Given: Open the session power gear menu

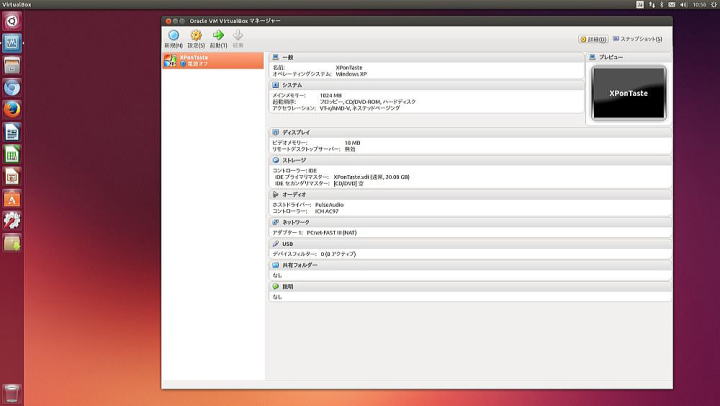Looking at the screenshot, I should point(714,5).
